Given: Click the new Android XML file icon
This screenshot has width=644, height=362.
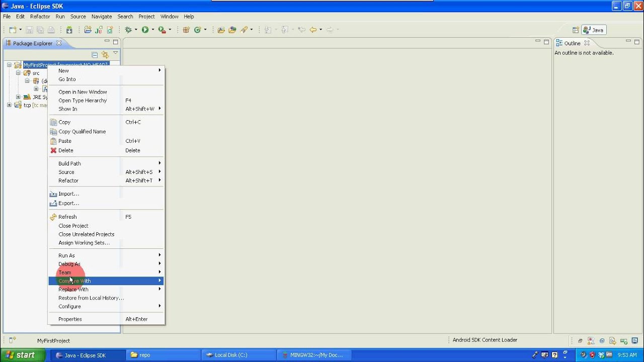Looking at the screenshot, I should [x=110, y=30].
